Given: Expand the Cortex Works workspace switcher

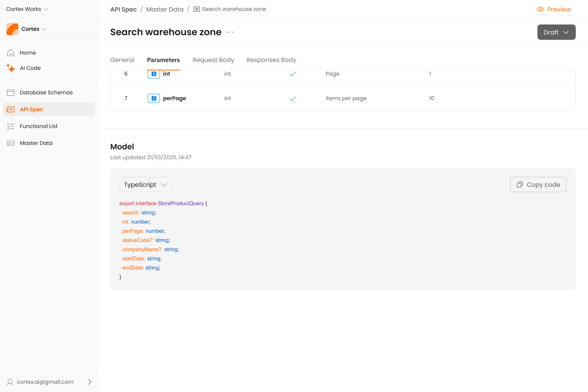Looking at the screenshot, I should pos(27,9).
